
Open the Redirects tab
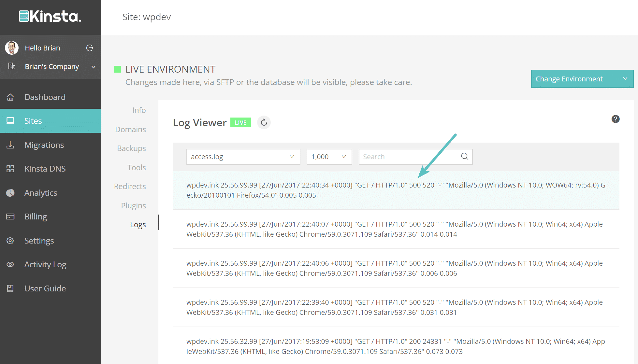coord(130,187)
